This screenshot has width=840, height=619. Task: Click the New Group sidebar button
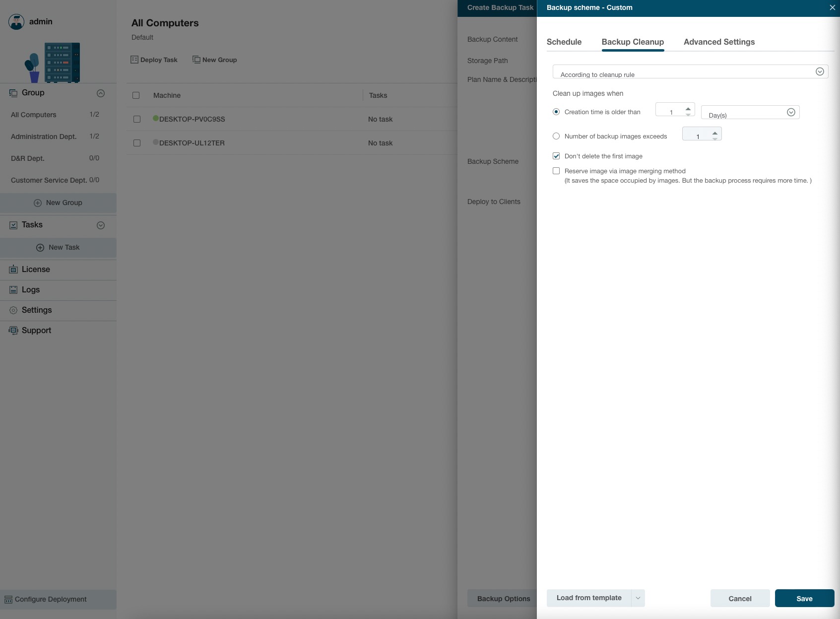pos(58,203)
